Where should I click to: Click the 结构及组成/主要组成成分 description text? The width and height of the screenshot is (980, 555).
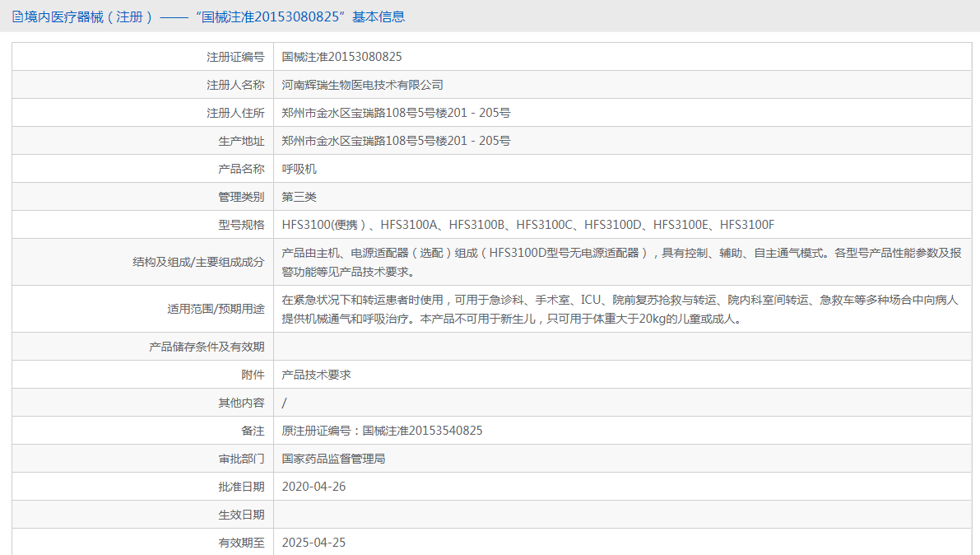[621, 262]
